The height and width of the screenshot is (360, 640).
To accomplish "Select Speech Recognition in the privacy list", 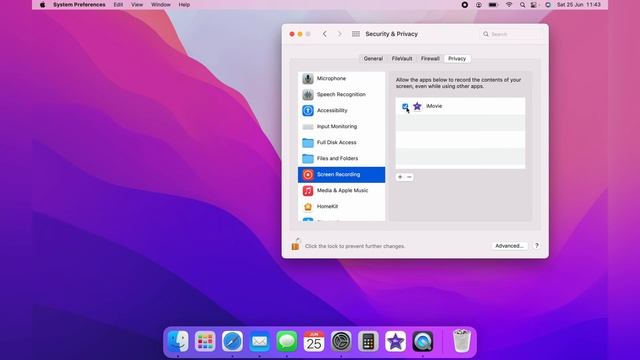I will pyautogui.click(x=341, y=94).
